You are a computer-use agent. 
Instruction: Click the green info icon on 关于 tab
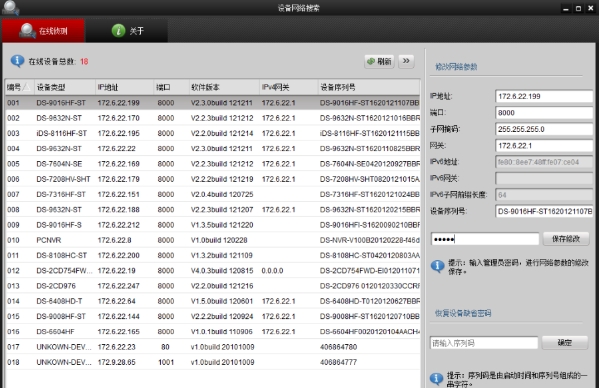pyautogui.click(x=119, y=30)
